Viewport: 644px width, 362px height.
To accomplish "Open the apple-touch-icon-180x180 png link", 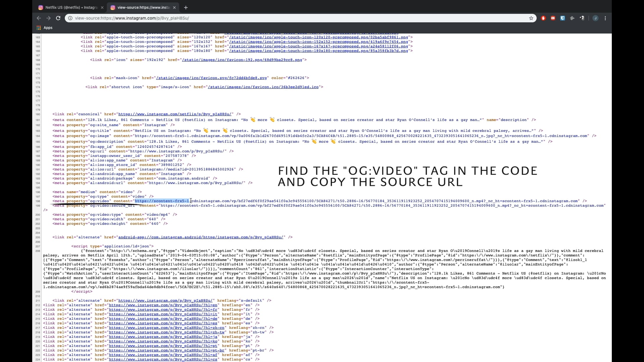I will pos(319,51).
